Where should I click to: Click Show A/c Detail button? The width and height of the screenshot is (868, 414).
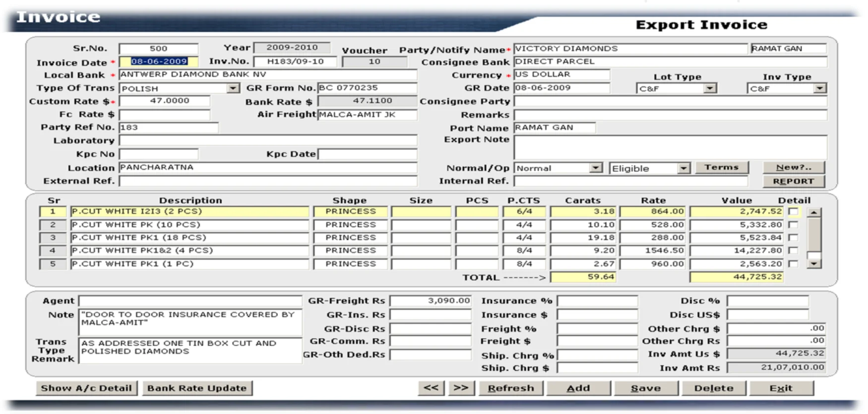[86, 388]
